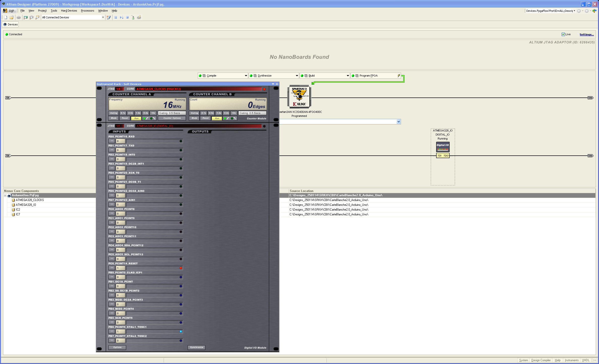The height and width of the screenshot is (364, 599).
Task: Click the board magnifier toolbar icon
Action: (x=25, y=17)
